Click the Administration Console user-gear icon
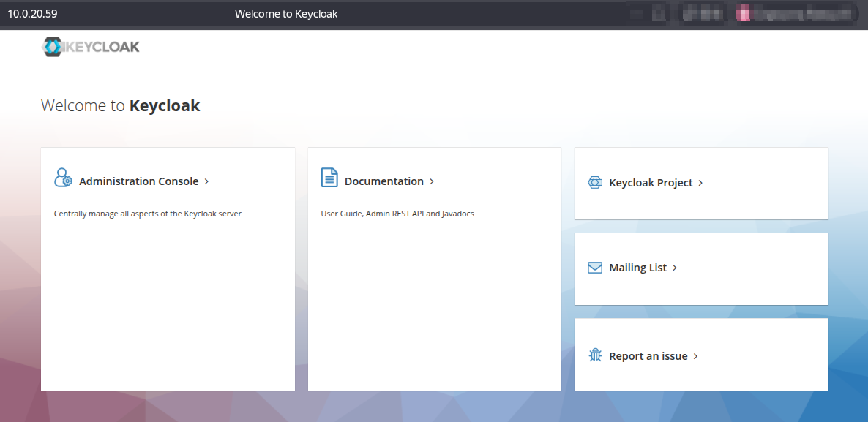 (x=63, y=178)
